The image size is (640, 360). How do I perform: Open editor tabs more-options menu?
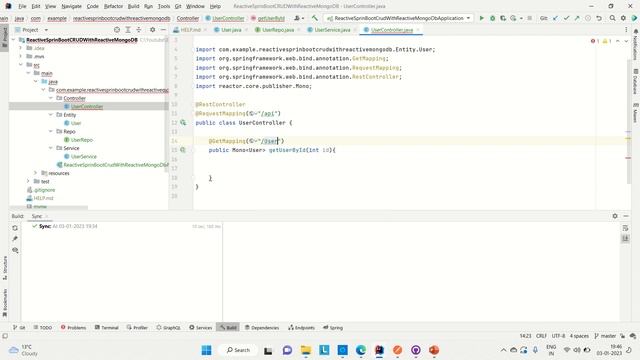coord(626,30)
